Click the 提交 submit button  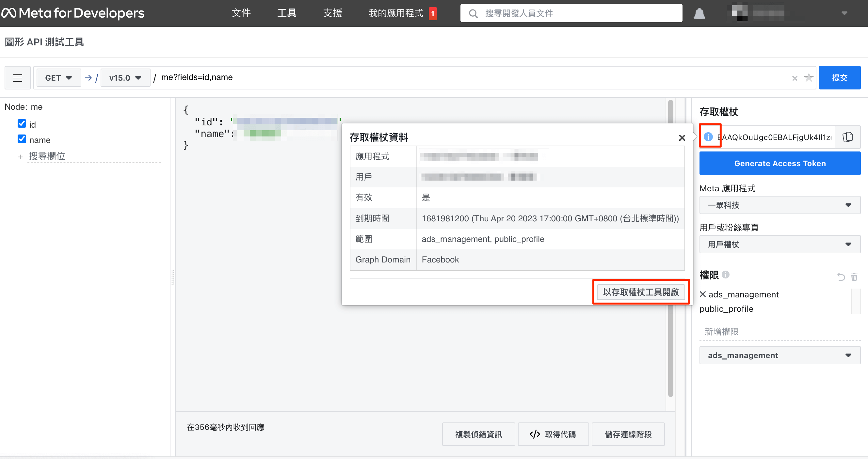(x=839, y=78)
